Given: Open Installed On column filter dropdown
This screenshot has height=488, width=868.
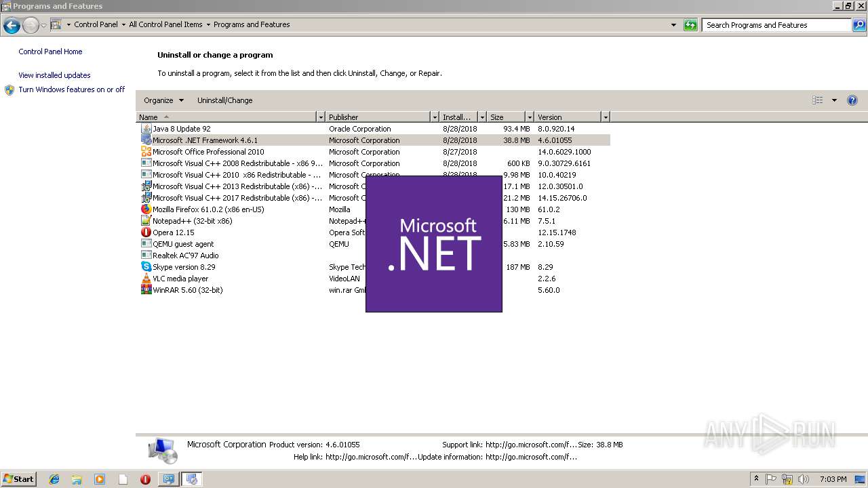Looking at the screenshot, I should click(482, 117).
